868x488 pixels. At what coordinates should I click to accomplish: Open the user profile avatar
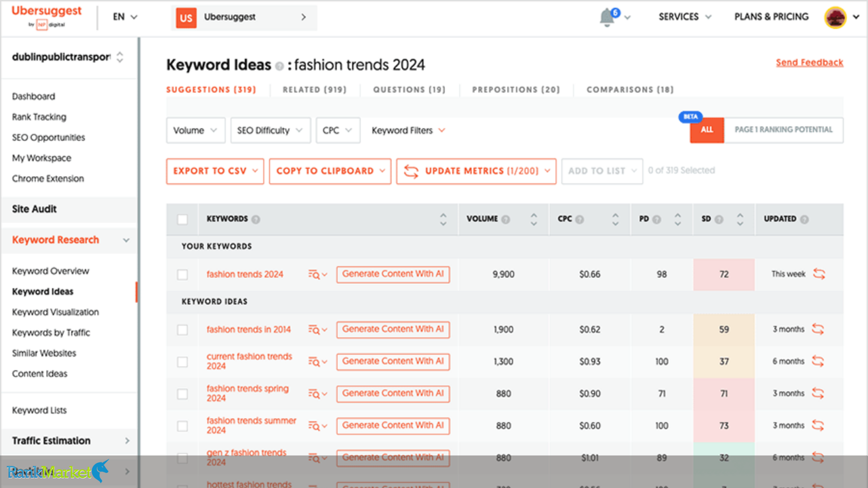click(835, 18)
